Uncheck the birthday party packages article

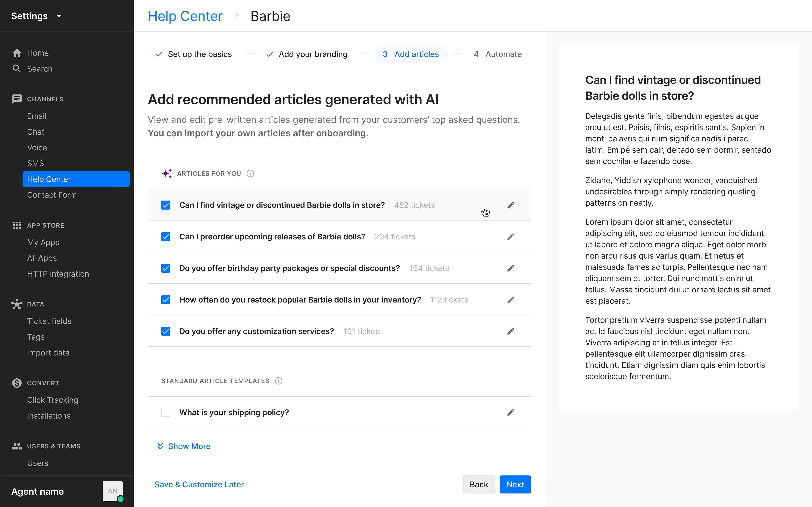tap(166, 268)
